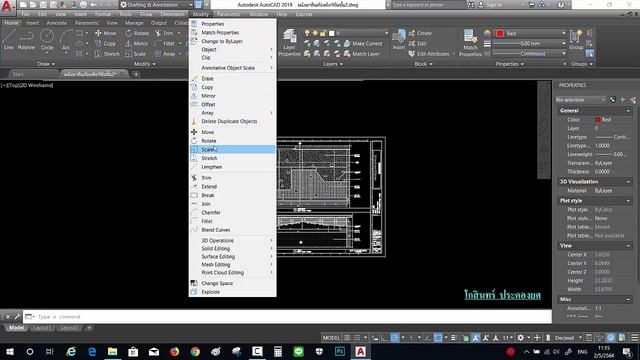640x360 pixels.
Task: Select the Arc tool
Action: point(66,40)
